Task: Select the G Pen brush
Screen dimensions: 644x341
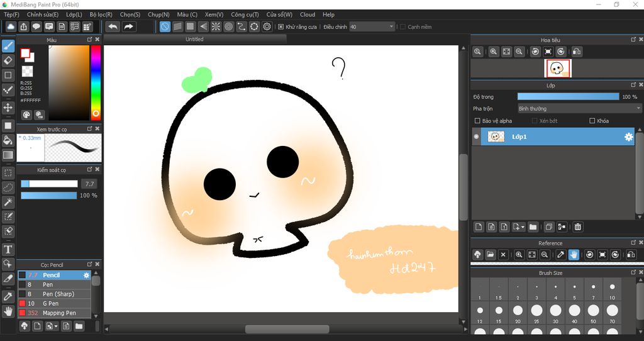Action: point(50,303)
